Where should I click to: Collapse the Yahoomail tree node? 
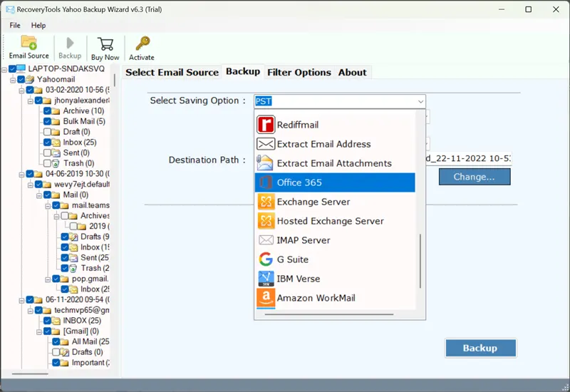coord(14,80)
